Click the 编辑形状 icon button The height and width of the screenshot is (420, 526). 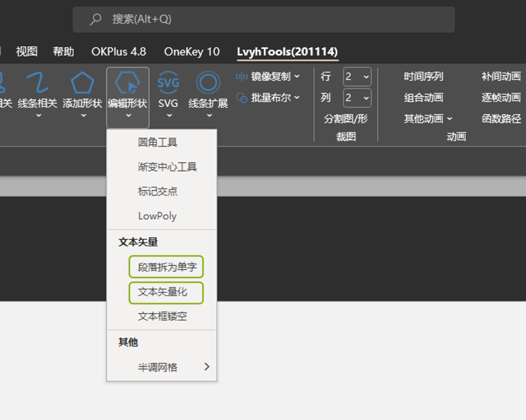coord(128,82)
